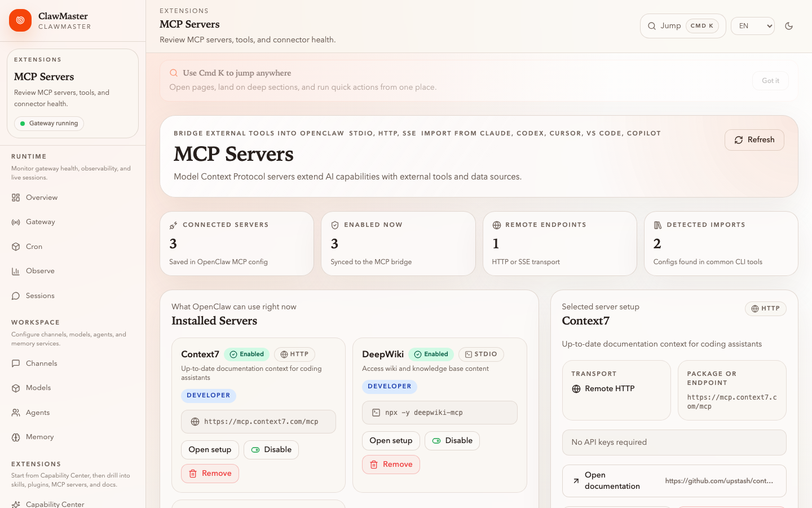
Task: Click the Context7 card HTTP transport badge
Action: pos(294,354)
